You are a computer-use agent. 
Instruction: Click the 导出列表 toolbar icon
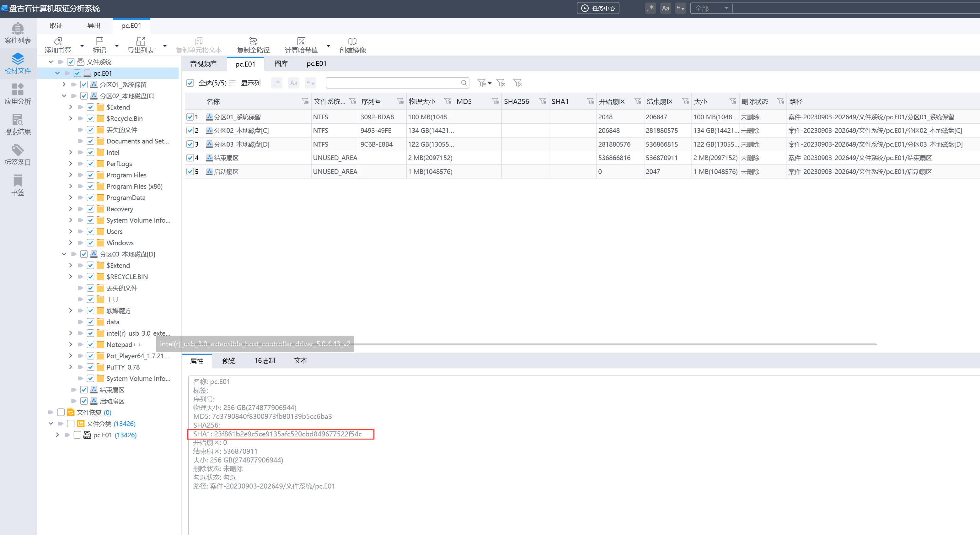coord(141,41)
